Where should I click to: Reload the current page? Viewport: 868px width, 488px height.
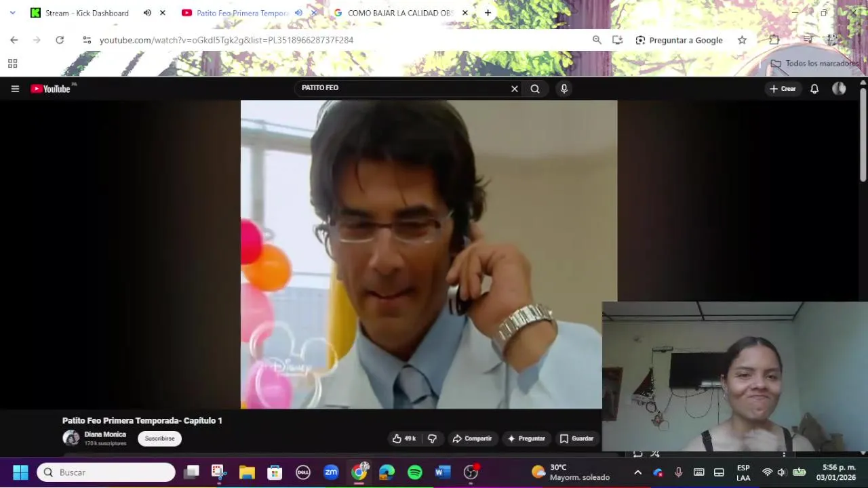60,40
